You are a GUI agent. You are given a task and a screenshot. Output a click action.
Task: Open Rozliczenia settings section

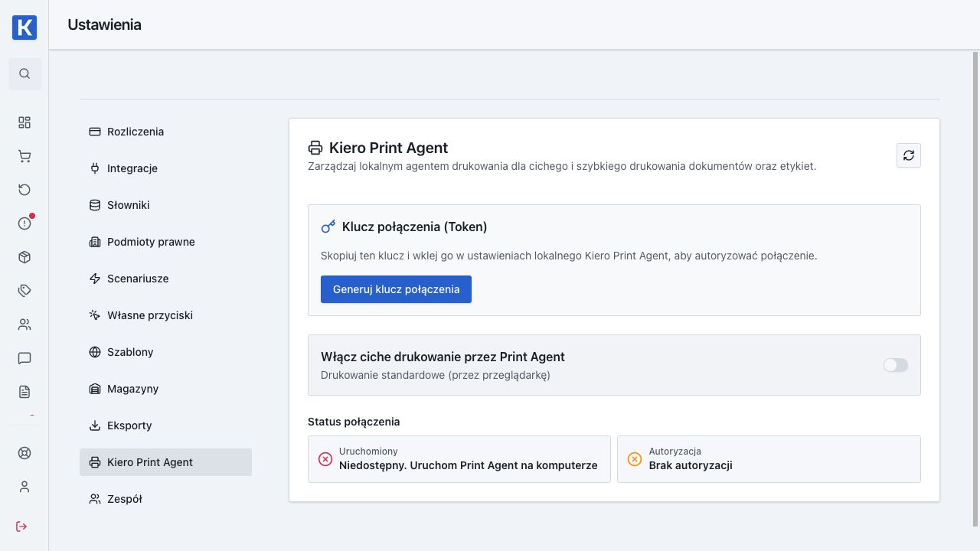coord(165,132)
